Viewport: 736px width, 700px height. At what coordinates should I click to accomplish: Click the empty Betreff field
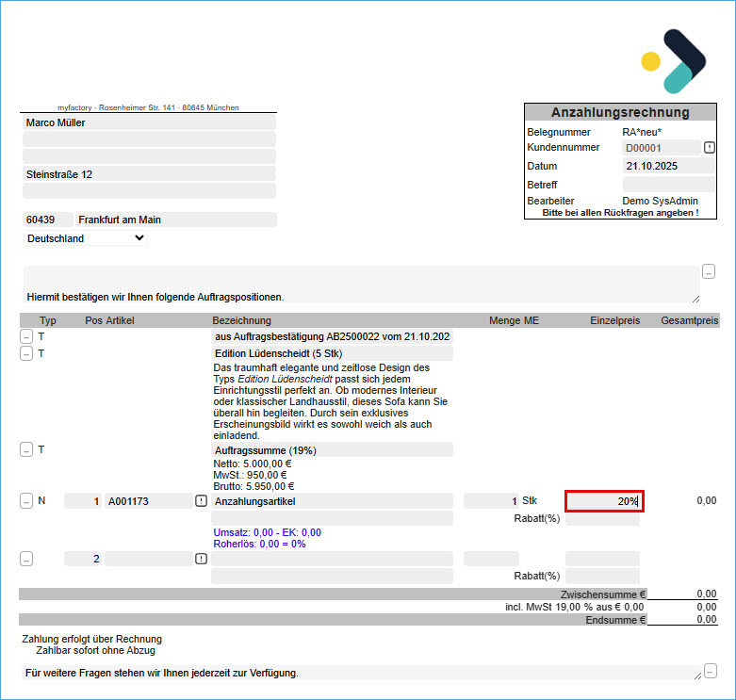(668, 184)
